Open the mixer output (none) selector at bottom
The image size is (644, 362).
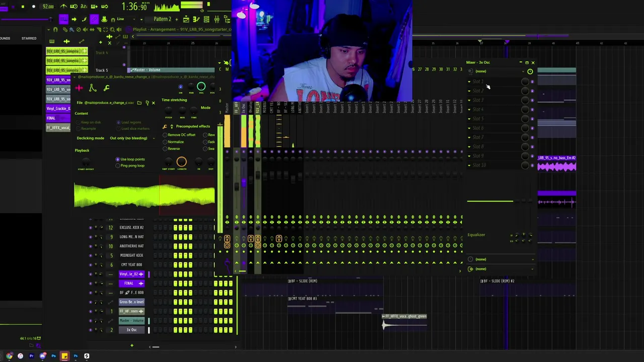(501, 269)
